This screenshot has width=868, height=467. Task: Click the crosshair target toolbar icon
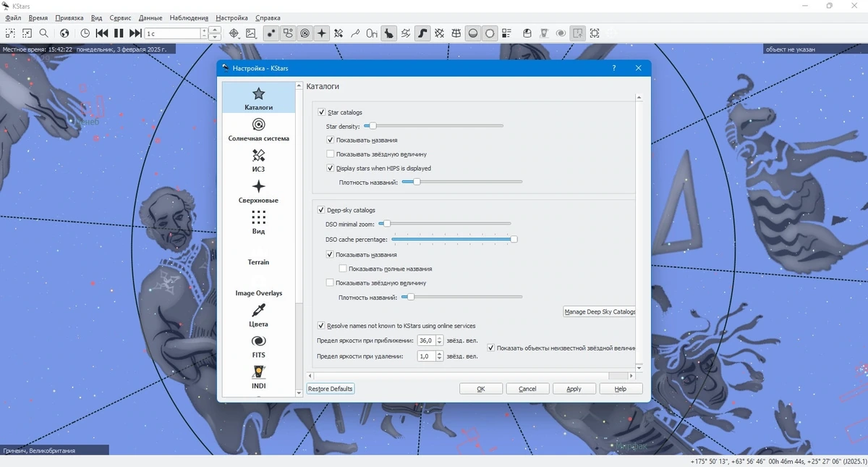[234, 33]
